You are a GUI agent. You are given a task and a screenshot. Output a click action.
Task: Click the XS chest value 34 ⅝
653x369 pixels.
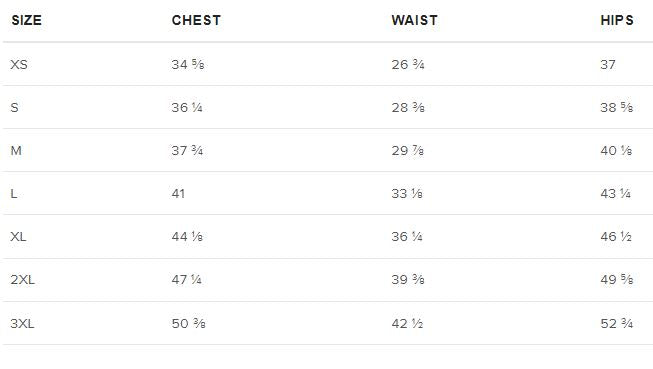point(188,65)
